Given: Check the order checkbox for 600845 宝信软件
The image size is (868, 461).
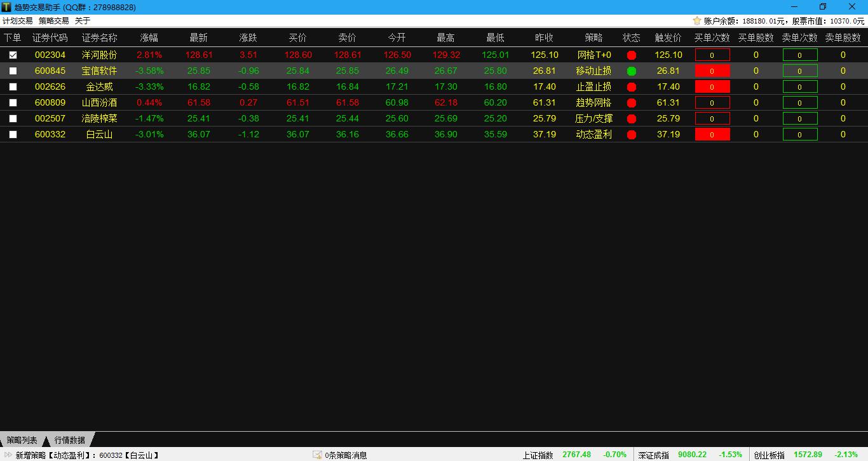Looking at the screenshot, I should pos(13,71).
